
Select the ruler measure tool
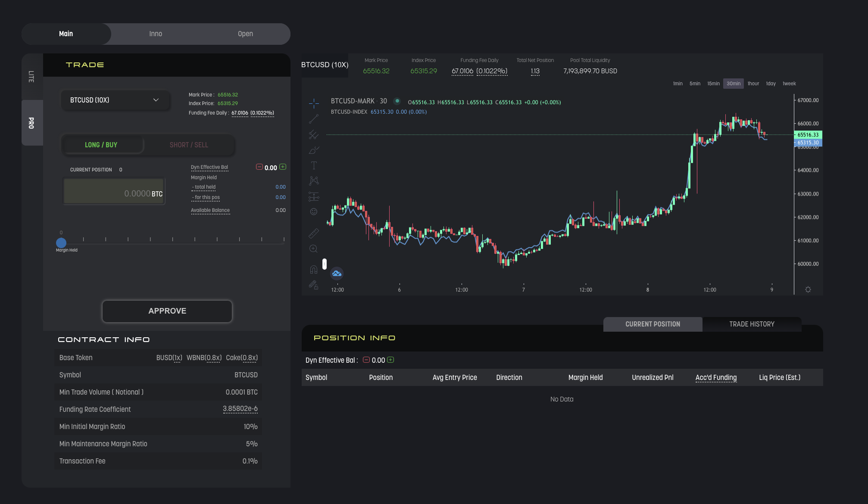click(314, 233)
